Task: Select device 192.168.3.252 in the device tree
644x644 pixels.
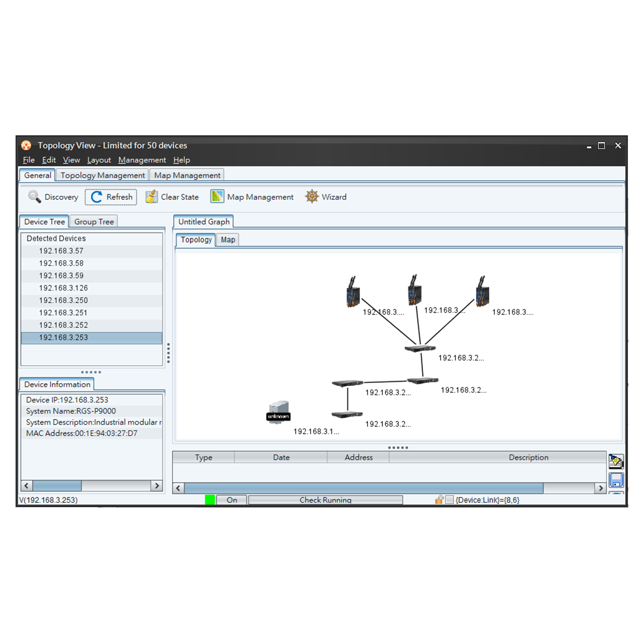Action: pos(92,325)
